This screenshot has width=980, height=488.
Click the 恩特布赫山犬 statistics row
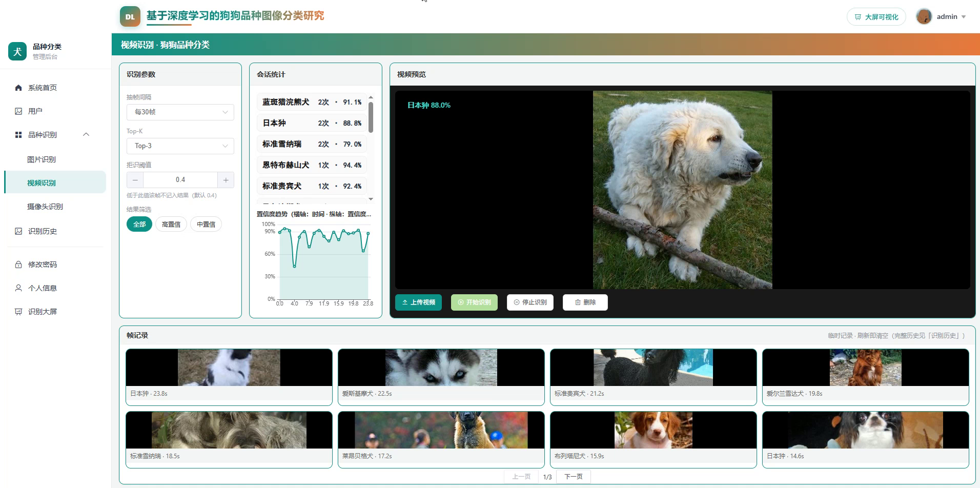point(312,165)
